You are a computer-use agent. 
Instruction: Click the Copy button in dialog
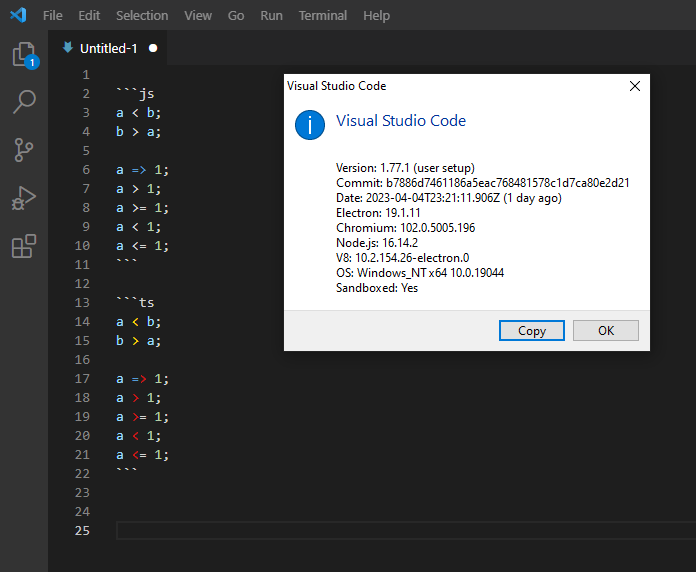532,331
